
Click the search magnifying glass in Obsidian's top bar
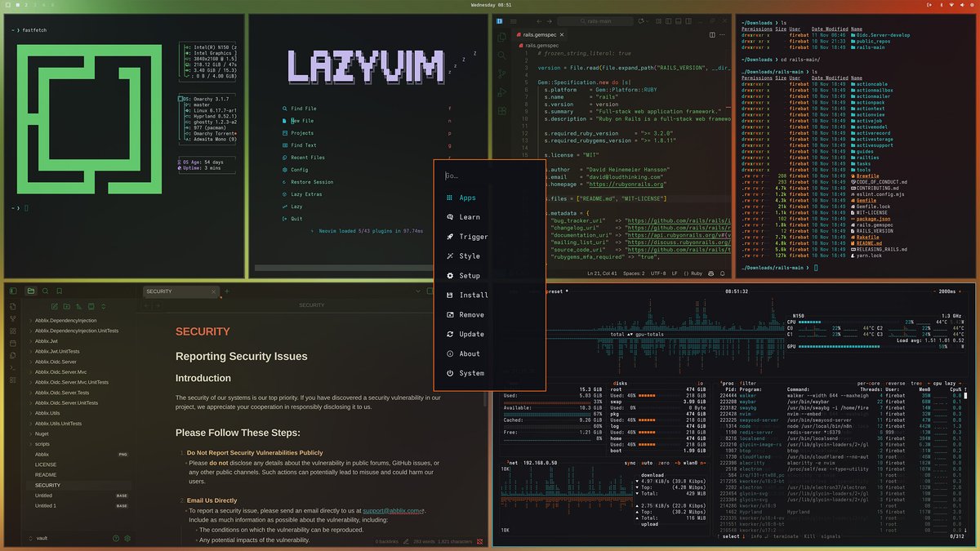click(46, 290)
